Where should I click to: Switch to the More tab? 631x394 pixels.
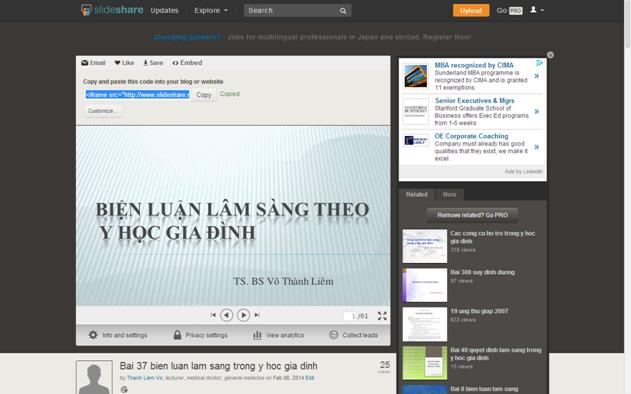click(x=450, y=194)
